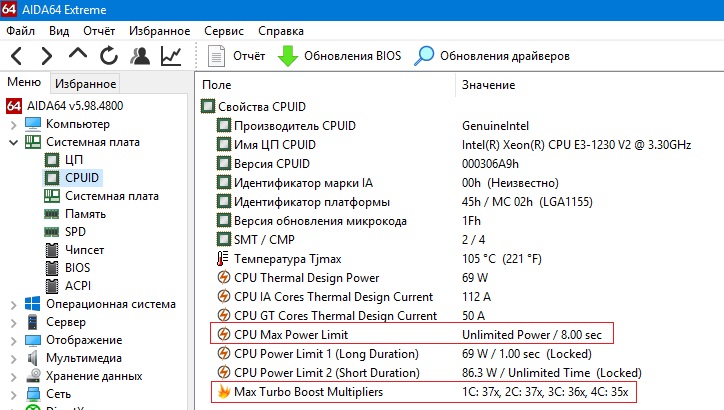
Task: Expand the Компьютер tree node
Action: click(12, 124)
